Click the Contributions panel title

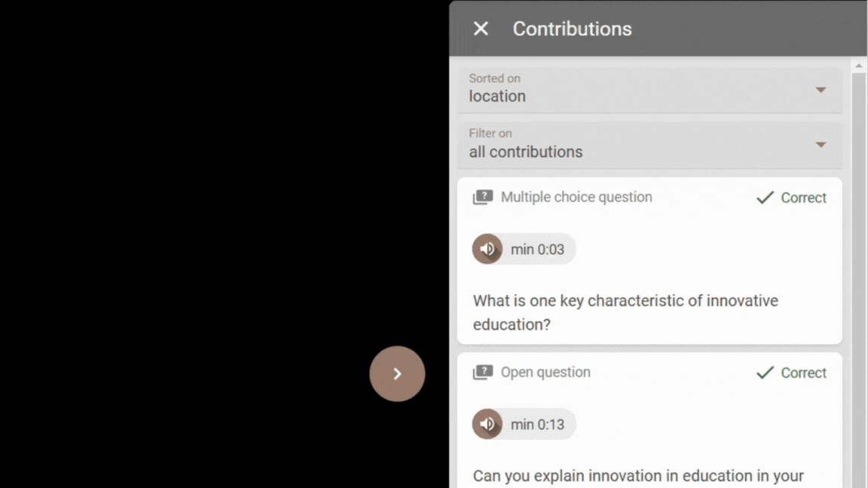(572, 29)
